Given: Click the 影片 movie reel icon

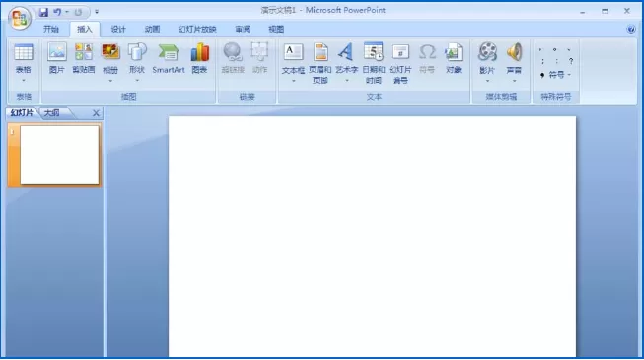Looking at the screenshot, I should pos(487,52).
